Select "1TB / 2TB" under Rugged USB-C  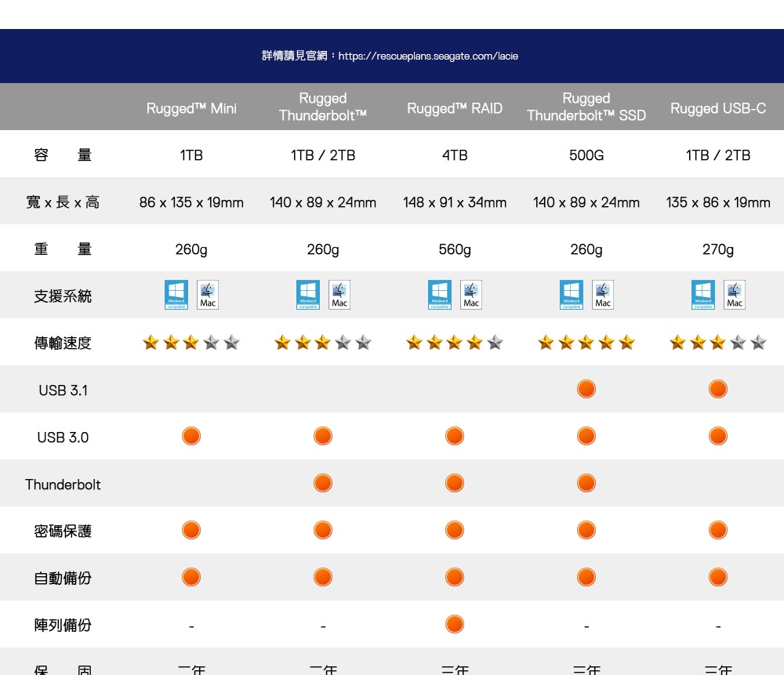click(718, 155)
